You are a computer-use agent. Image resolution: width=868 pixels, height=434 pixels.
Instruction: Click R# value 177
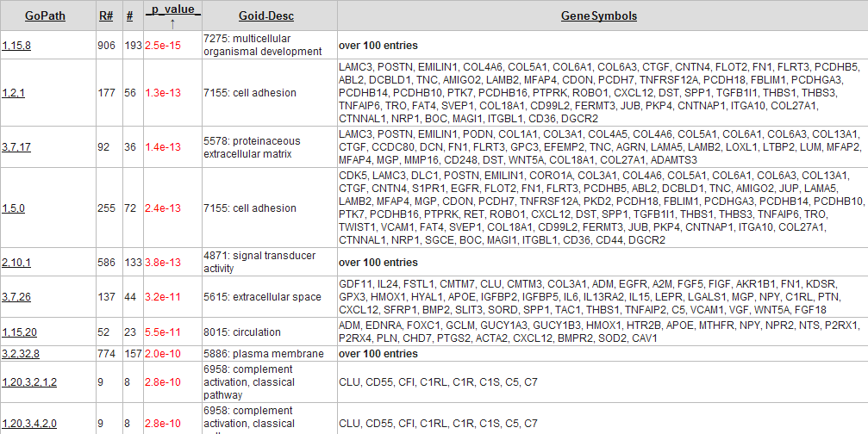click(106, 92)
